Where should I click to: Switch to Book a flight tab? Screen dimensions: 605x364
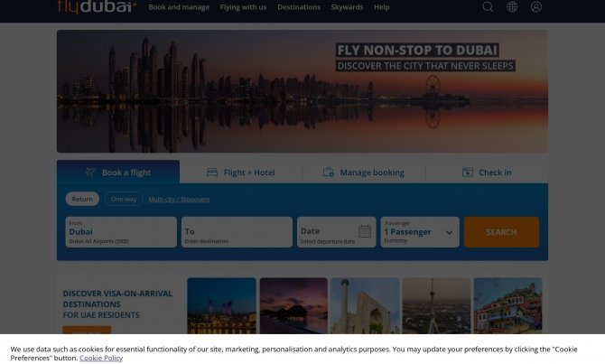click(118, 172)
